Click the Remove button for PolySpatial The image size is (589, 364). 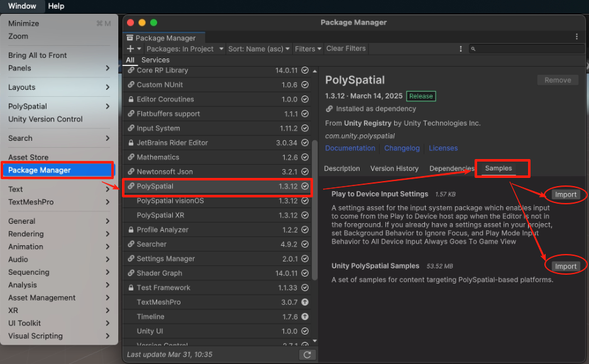(558, 80)
